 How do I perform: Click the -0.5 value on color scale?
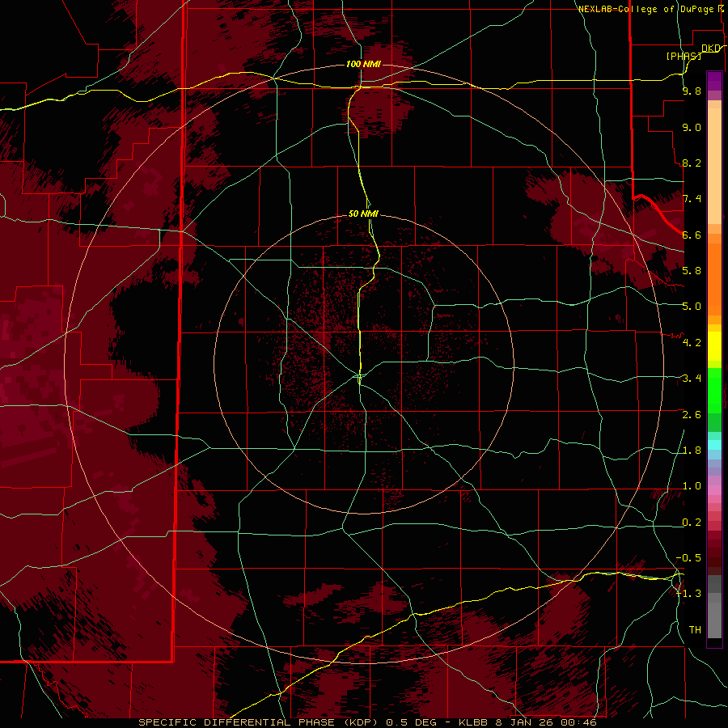[689, 557]
